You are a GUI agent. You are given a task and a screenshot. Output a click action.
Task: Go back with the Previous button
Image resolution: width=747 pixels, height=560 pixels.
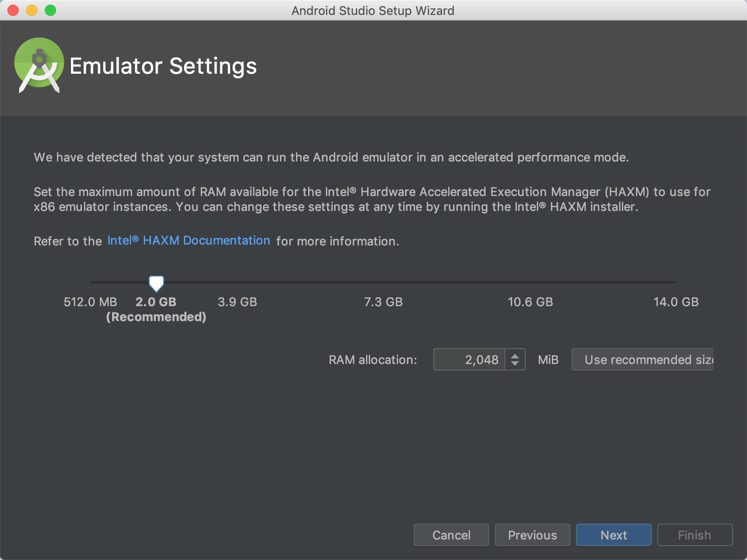(x=533, y=535)
